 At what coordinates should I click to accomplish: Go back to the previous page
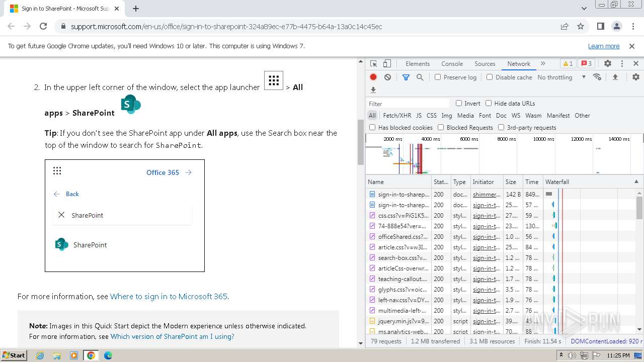[11, 26]
